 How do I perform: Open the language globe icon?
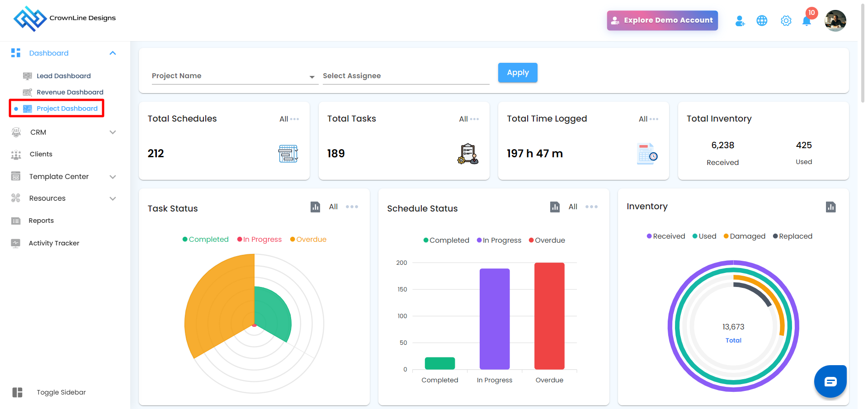762,21
